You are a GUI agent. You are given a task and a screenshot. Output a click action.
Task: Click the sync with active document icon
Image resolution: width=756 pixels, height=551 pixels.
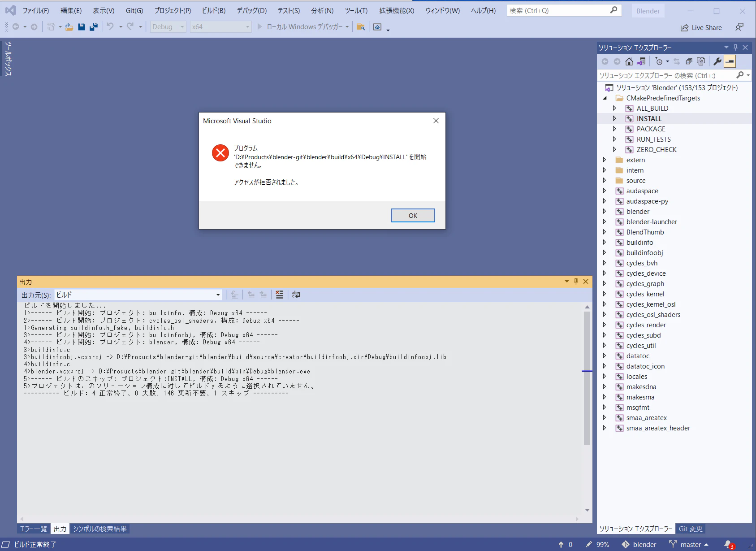click(x=677, y=61)
